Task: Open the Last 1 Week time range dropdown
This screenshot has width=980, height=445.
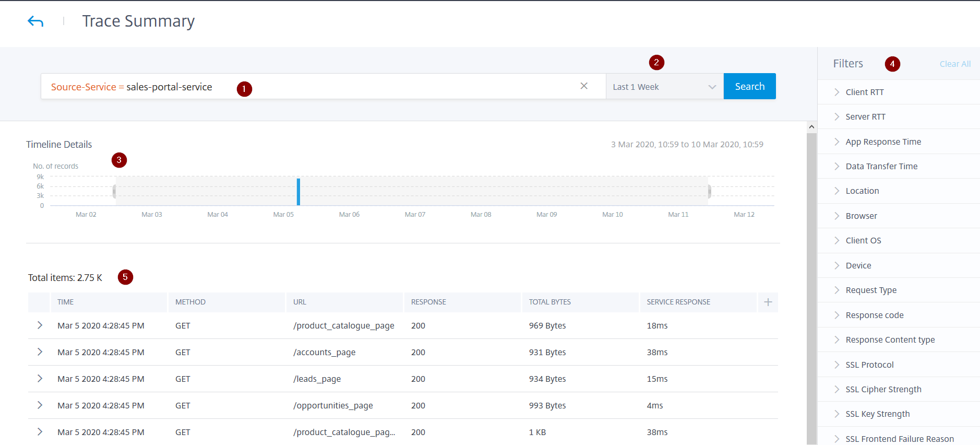Action: click(x=664, y=87)
